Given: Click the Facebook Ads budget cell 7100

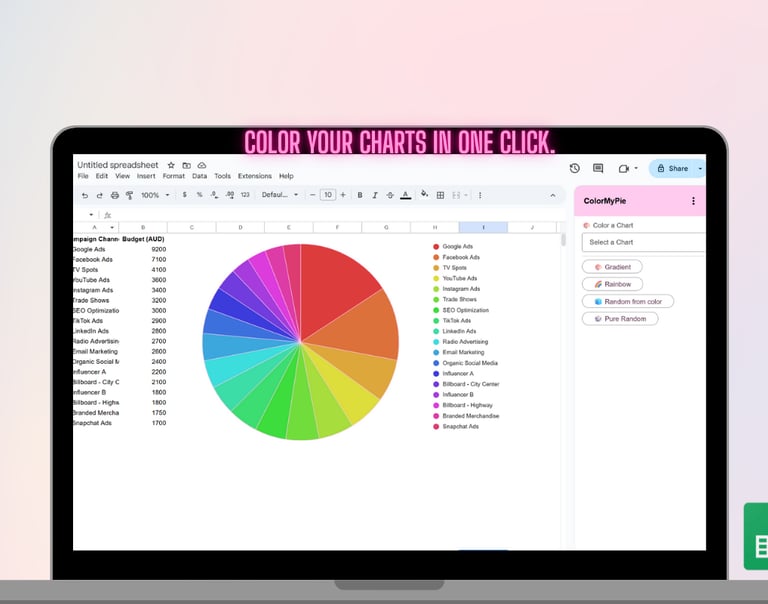Looking at the screenshot, I should tap(143, 259).
